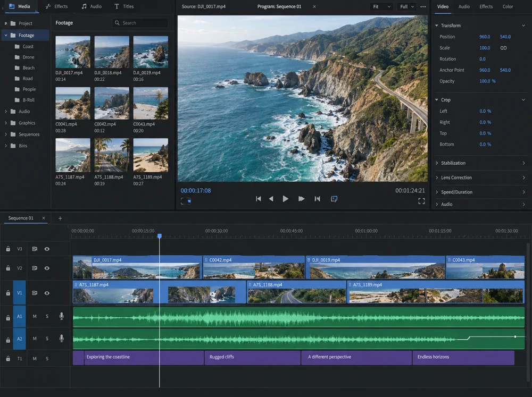Image resolution: width=532 pixels, height=397 pixels.
Task: Click the footage Search field
Action: [140, 23]
